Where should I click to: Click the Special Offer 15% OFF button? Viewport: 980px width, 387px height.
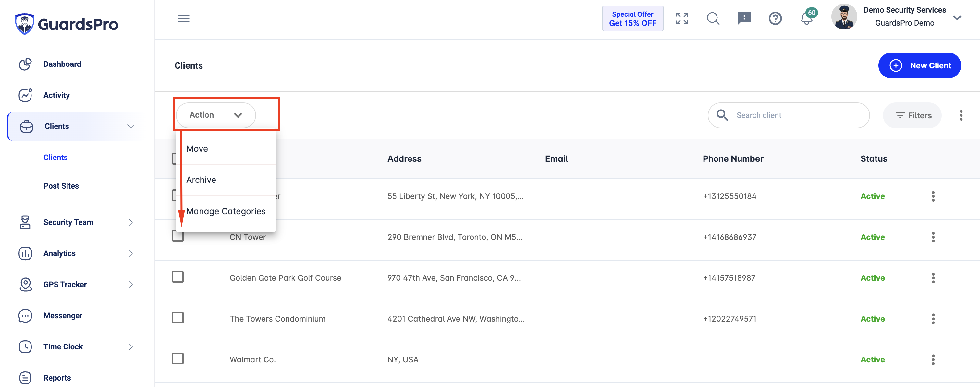(632, 18)
